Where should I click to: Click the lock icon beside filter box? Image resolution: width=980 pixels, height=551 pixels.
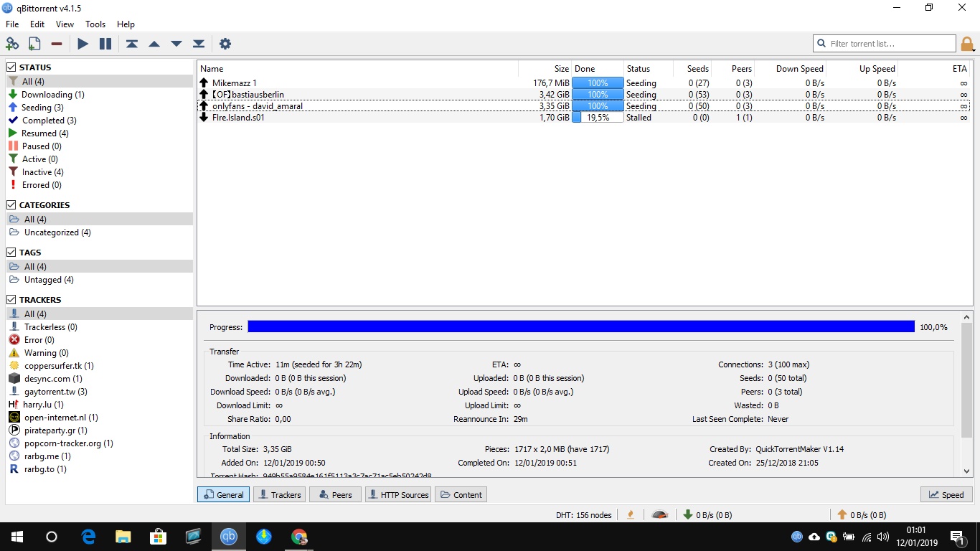[968, 44]
